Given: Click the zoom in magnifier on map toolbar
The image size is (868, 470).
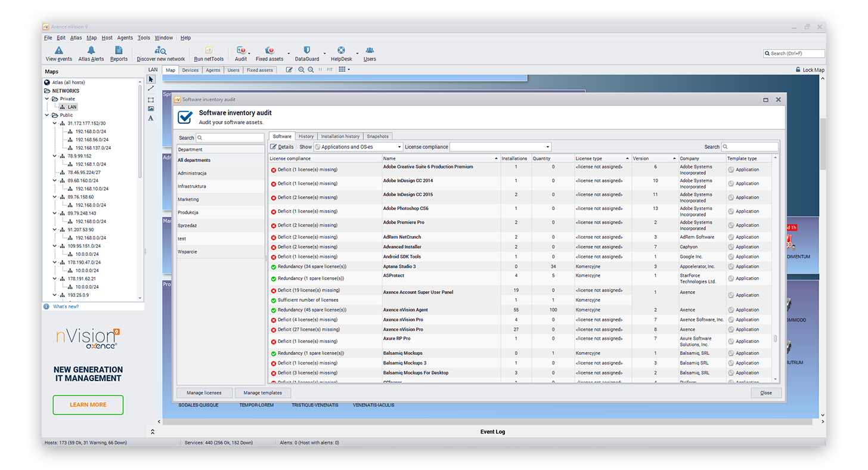Looking at the screenshot, I should pos(302,70).
